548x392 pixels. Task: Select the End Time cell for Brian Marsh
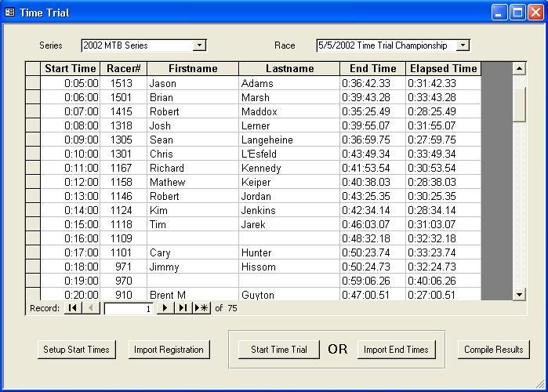tap(372, 97)
